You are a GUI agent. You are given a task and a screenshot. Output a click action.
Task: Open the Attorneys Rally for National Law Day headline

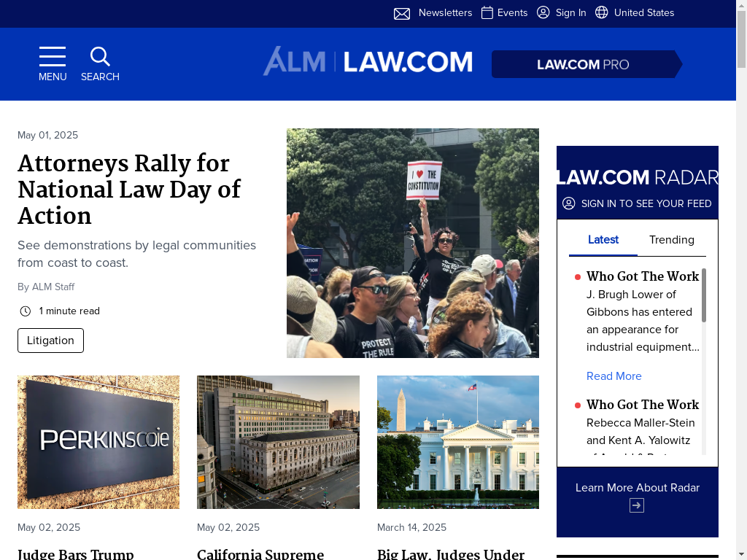point(129,190)
